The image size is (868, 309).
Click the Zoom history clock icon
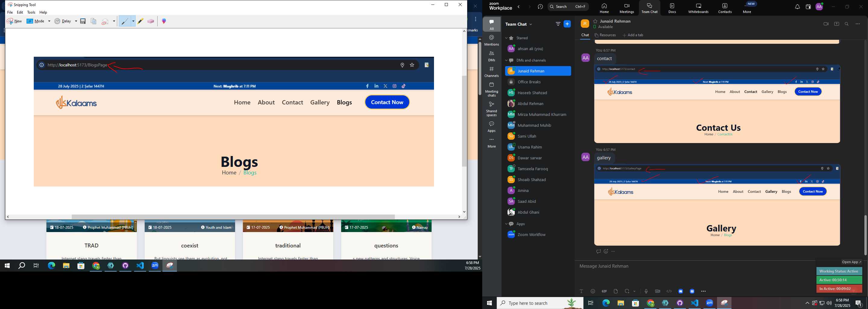coord(540,7)
